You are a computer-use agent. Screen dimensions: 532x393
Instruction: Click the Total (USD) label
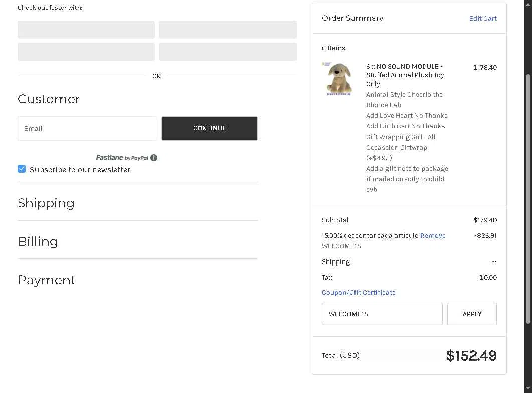(x=340, y=356)
